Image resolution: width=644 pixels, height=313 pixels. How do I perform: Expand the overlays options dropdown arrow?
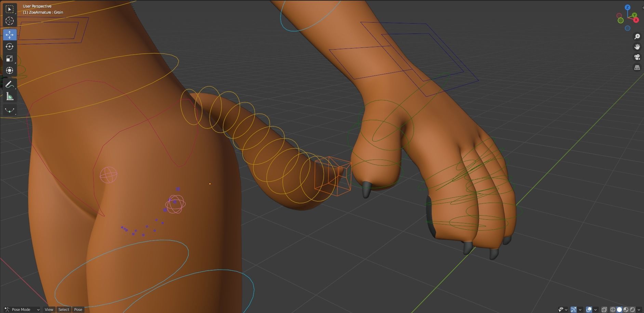click(x=595, y=310)
